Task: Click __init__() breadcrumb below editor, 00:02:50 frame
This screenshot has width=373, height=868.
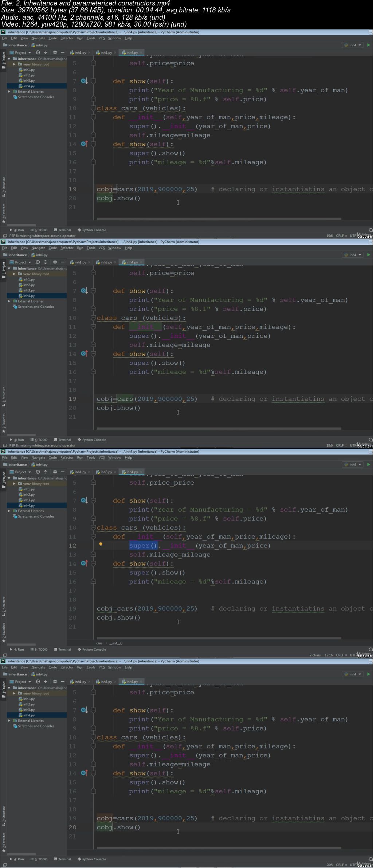Action: (x=116, y=643)
